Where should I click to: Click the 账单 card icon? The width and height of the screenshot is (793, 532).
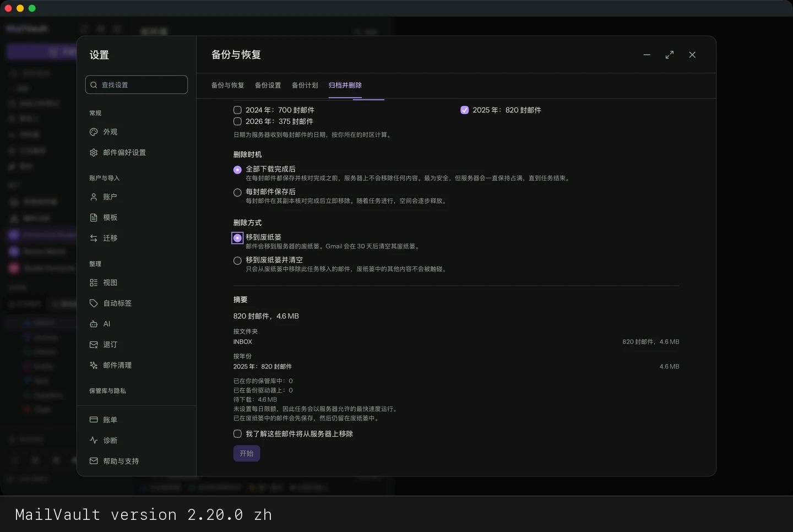pyautogui.click(x=94, y=420)
